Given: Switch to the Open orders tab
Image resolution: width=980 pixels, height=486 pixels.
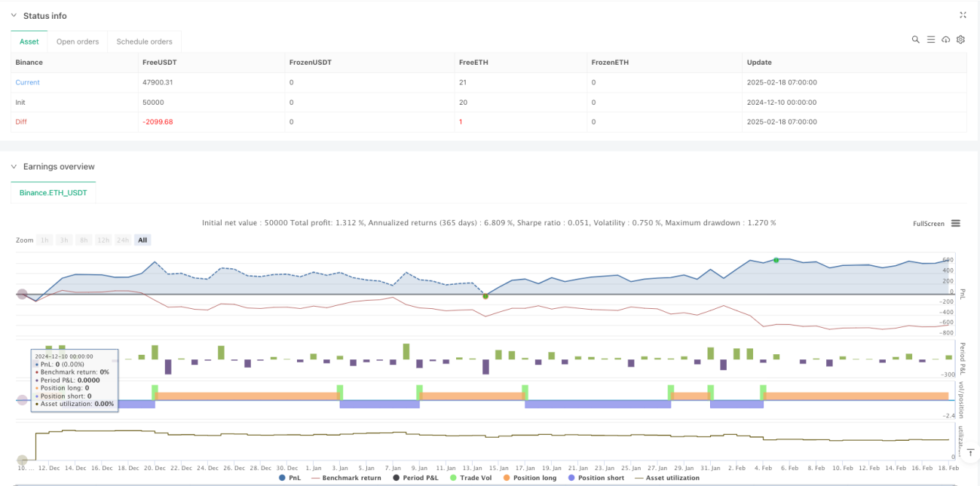Looking at the screenshot, I should 77,41.
